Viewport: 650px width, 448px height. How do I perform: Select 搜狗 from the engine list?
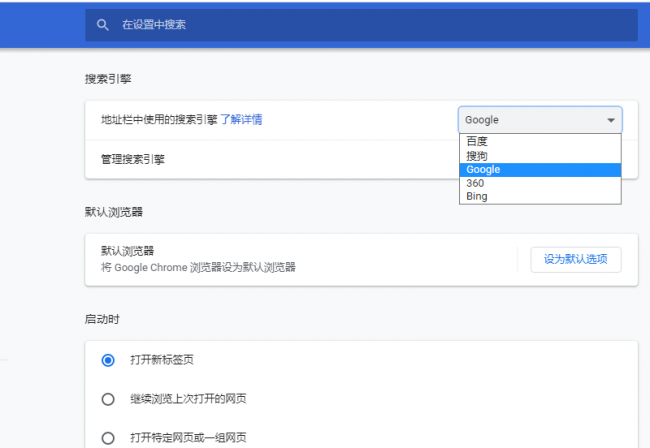point(540,156)
